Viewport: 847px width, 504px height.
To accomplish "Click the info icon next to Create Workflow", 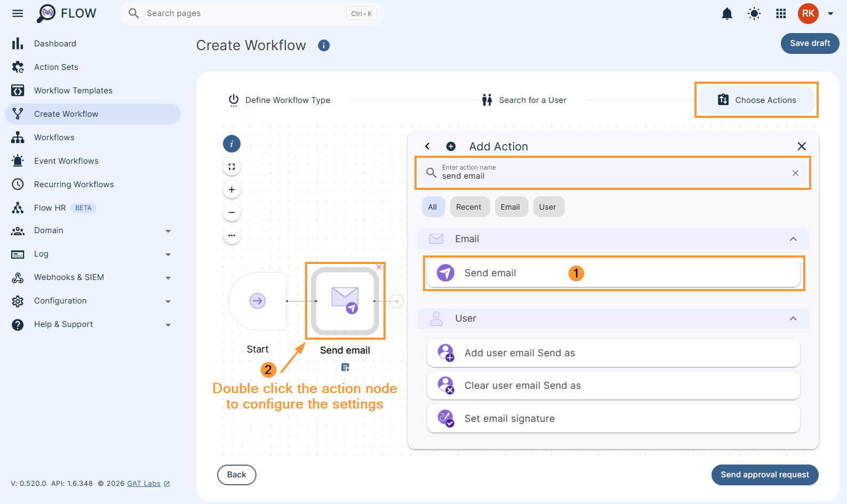I will 324,45.
